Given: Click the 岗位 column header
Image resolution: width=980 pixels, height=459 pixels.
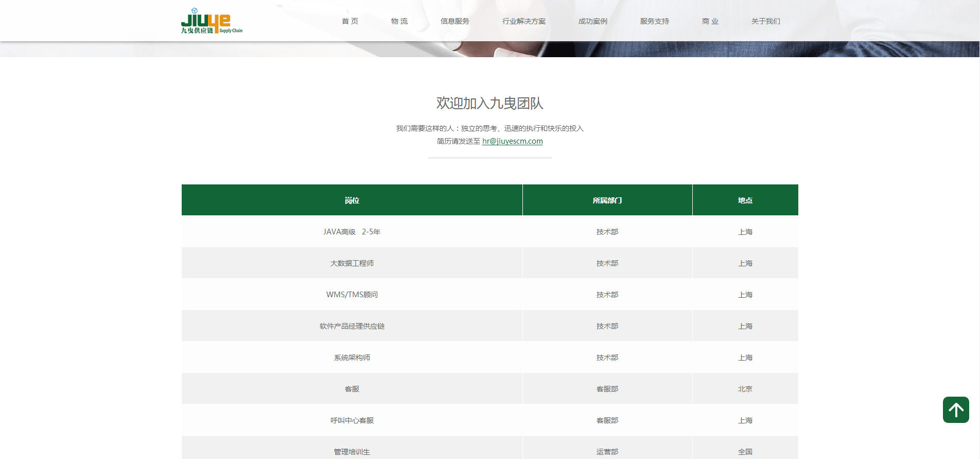Looking at the screenshot, I should (352, 200).
